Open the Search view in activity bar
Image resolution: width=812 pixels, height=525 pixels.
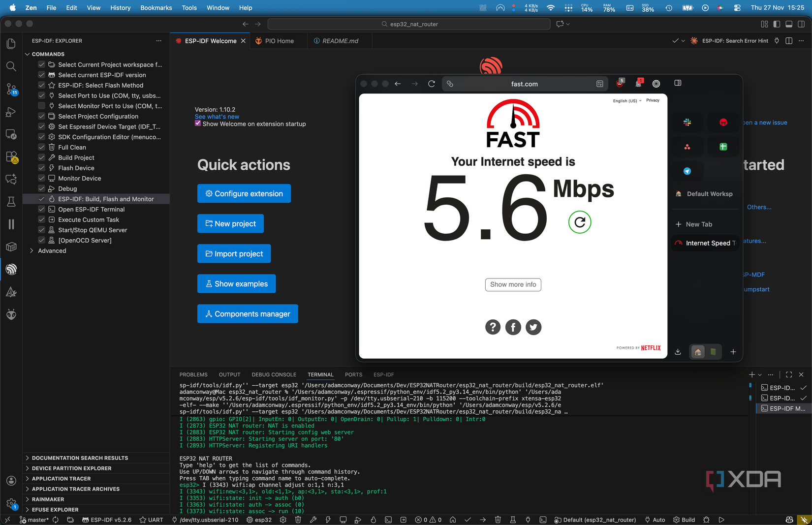pyautogui.click(x=11, y=66)
